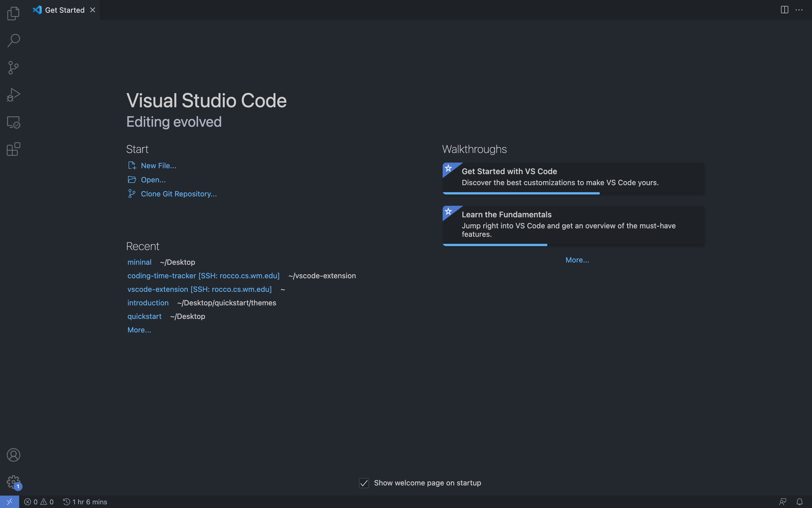Click the remote window indicator in status bar
Image resolution: width=812 pixels, height=508 pixels.
[9, 502]
